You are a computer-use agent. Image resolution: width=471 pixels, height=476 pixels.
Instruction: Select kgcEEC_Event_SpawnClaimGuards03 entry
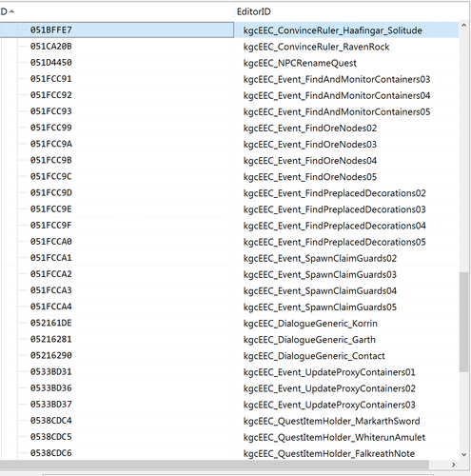pos(320,274)
